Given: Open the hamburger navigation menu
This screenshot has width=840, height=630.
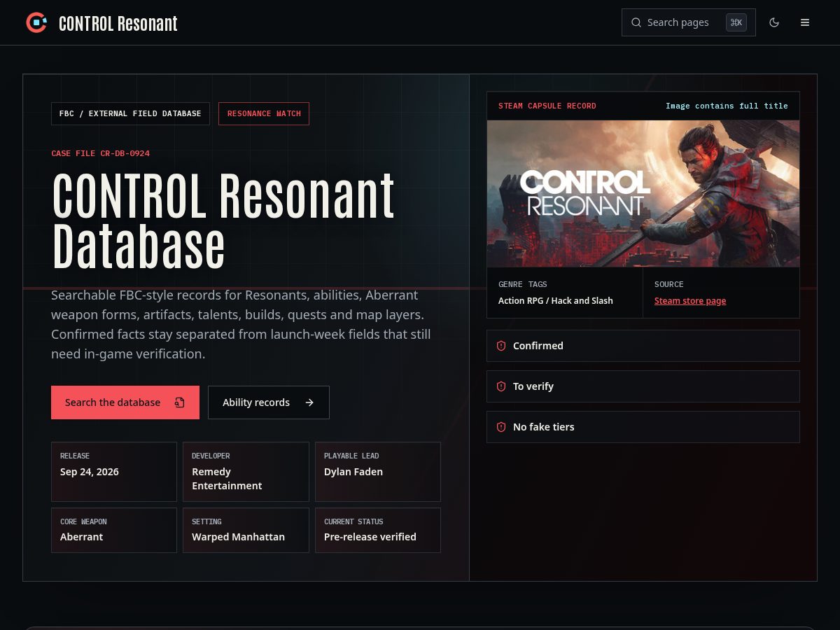Looking at the screenshot, I should (x=805, y=22).
